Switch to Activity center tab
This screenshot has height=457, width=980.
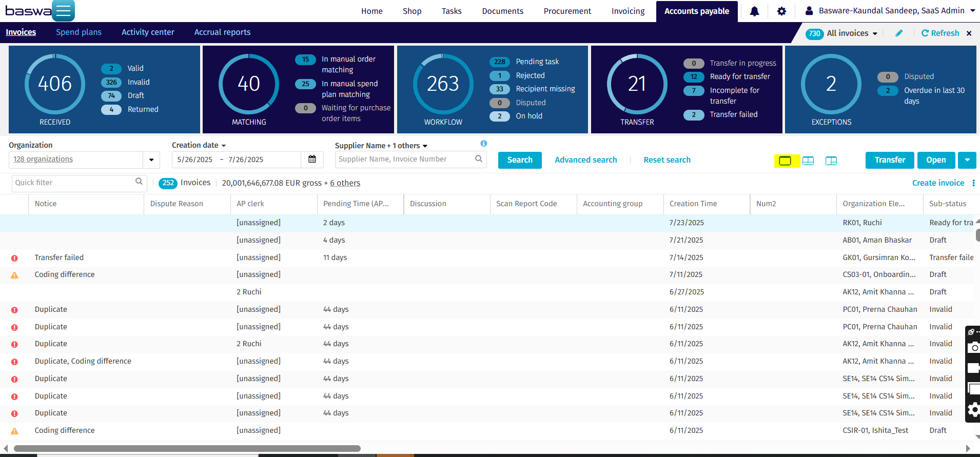(x=148, y=32)
